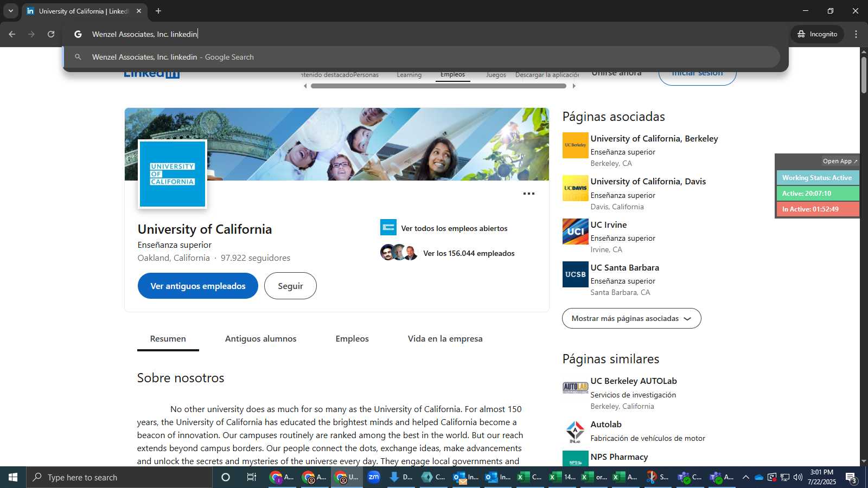Click Ver antiguos empleados button
This screenshot has height=488, width=868.
click(198, 286)
